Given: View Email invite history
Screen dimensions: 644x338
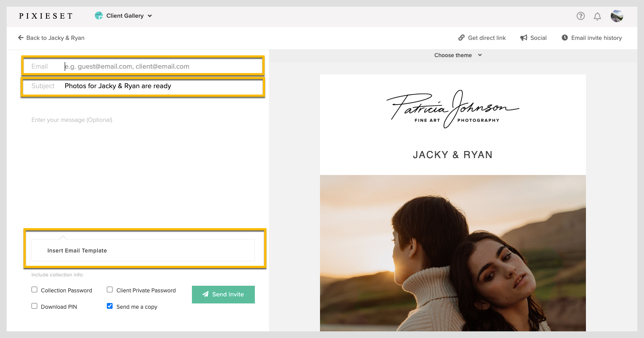Looking at the screenshot, I should click(592, 38).
